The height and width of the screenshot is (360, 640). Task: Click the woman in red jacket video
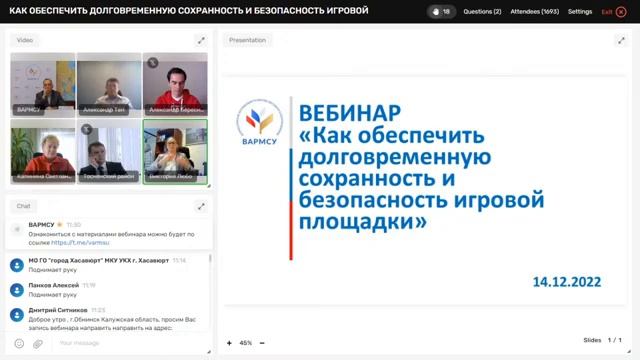coord(43,151)
